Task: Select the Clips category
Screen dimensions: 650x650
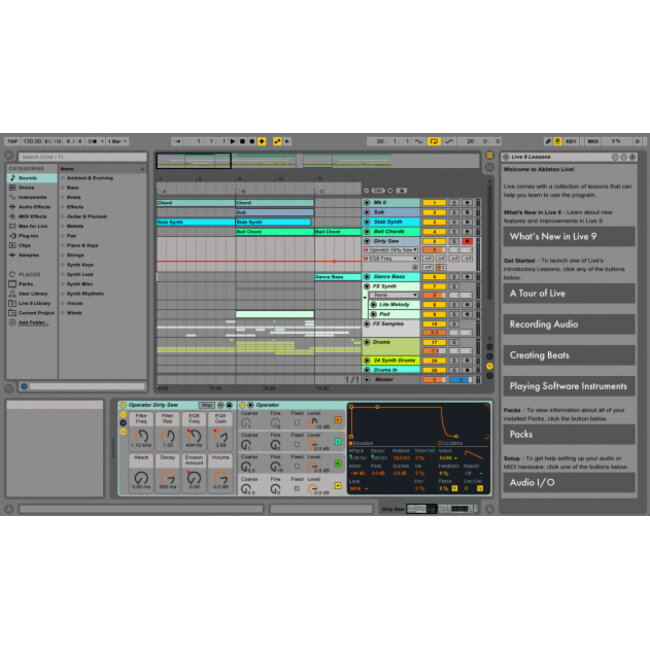Action: click(x=32, y=245)
